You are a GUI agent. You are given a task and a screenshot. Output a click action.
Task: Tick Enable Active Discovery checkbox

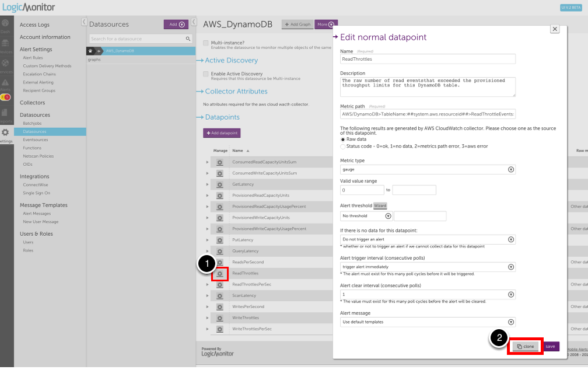[205, 74]
